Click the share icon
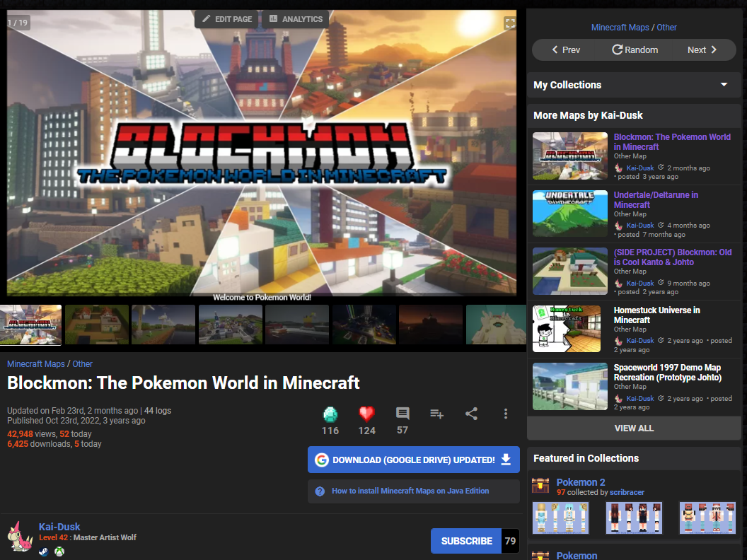Viewport: 747px width, 560px height. [471, 414]
